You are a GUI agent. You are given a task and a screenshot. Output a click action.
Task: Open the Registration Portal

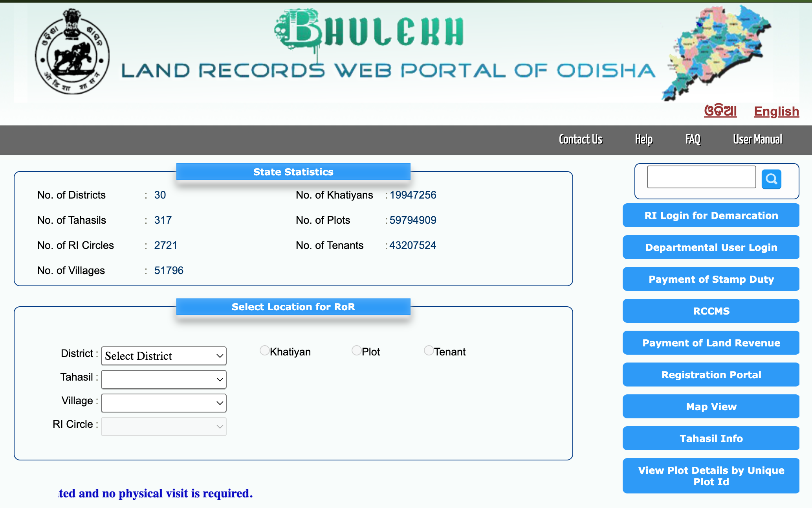(711, 375)
